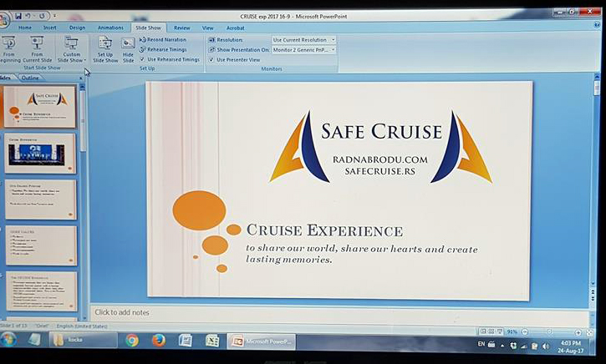Viewport: 606px width, 364px height.
Task: Click the RADNABRODU.COM text on slide
Action: click(380, 159)
